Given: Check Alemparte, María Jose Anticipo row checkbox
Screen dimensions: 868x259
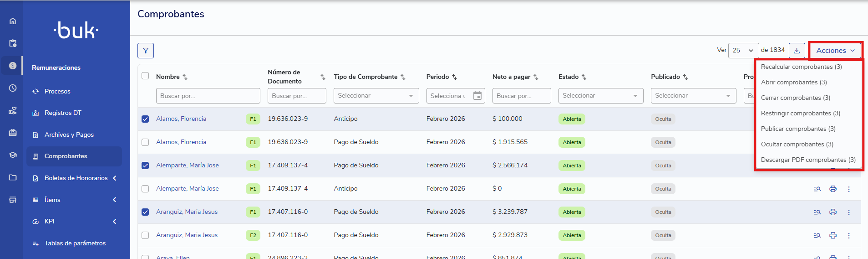Looking at the screenshot, I should tap(145, 189).
